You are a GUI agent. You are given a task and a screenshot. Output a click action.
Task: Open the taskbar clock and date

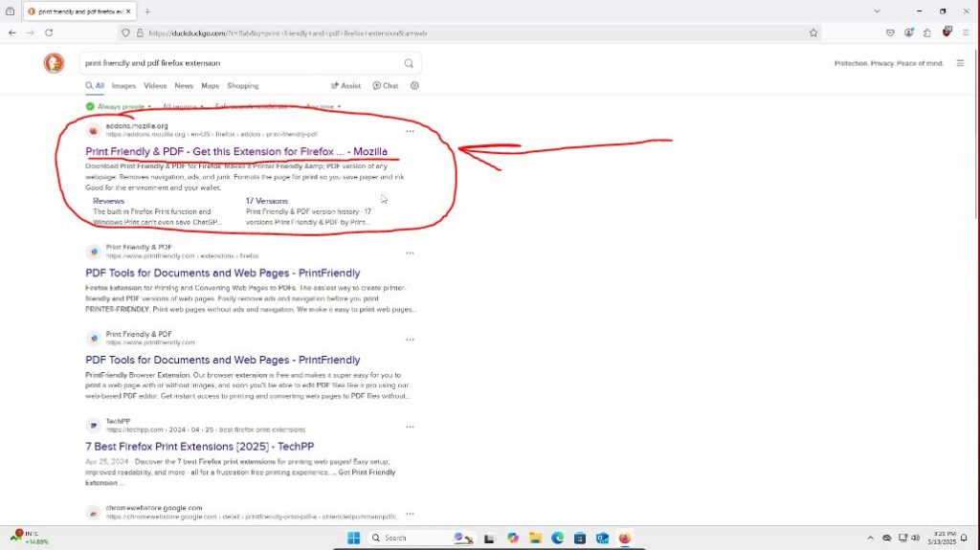[943, 538]
